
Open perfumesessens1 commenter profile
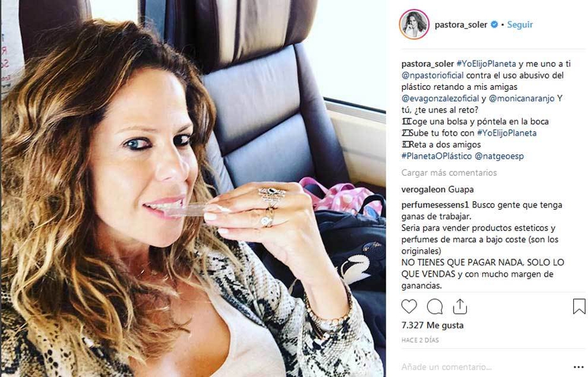coord(435,205)
